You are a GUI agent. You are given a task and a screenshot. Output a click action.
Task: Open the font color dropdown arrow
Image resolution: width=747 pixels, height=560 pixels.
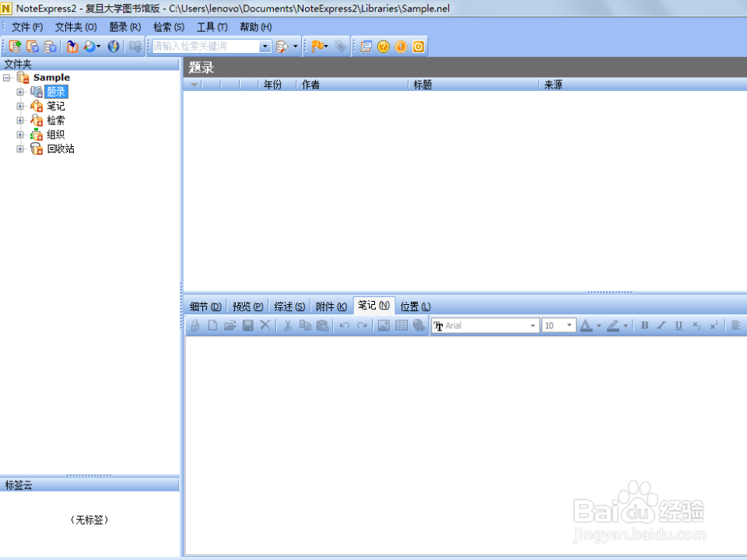[x=599, y=326]
